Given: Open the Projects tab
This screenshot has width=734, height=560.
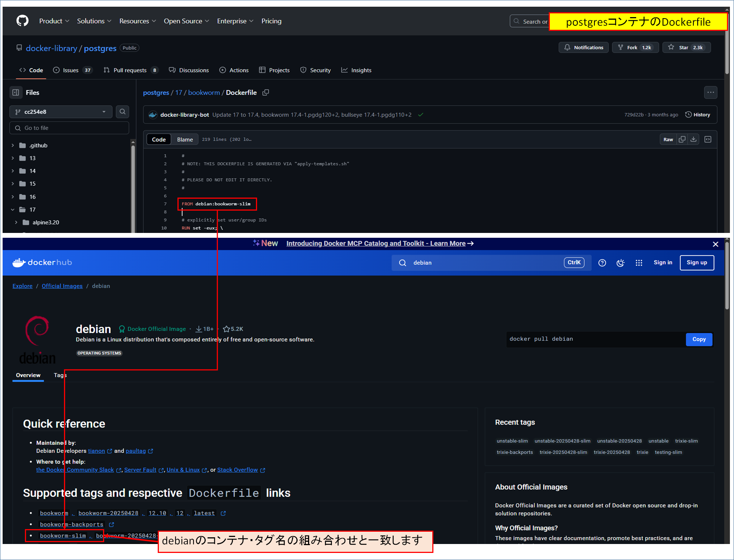Looking at the screenshot, I should [x=274, y=70].
